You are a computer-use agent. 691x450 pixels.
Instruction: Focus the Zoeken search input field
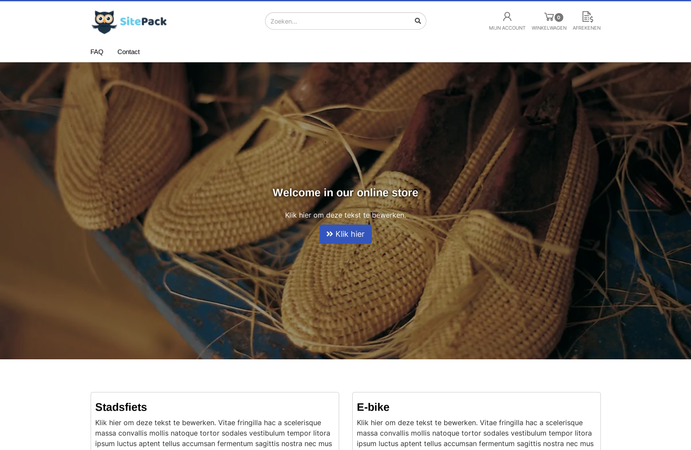tap(341, 21)
